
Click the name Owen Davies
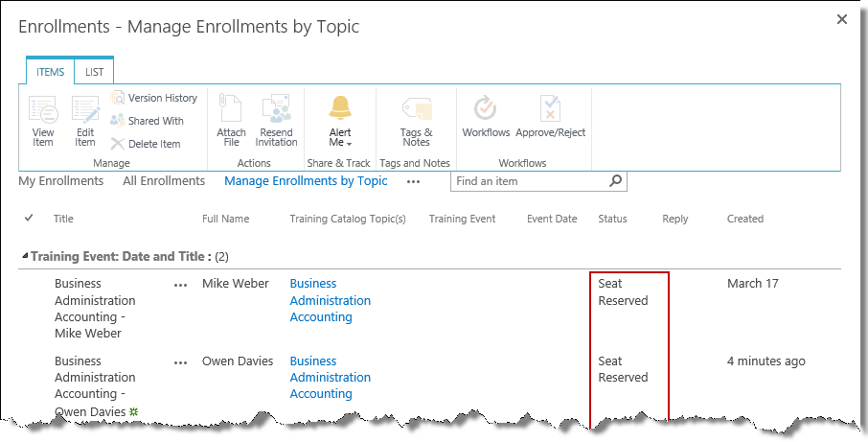pos(238,361)
